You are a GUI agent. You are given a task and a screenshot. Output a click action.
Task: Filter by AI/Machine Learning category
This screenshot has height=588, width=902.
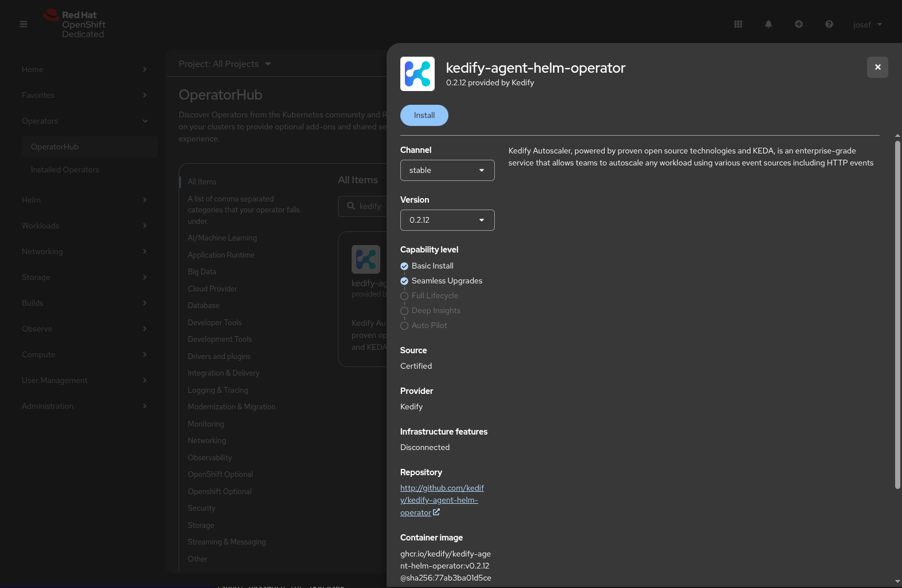[222, 238]
